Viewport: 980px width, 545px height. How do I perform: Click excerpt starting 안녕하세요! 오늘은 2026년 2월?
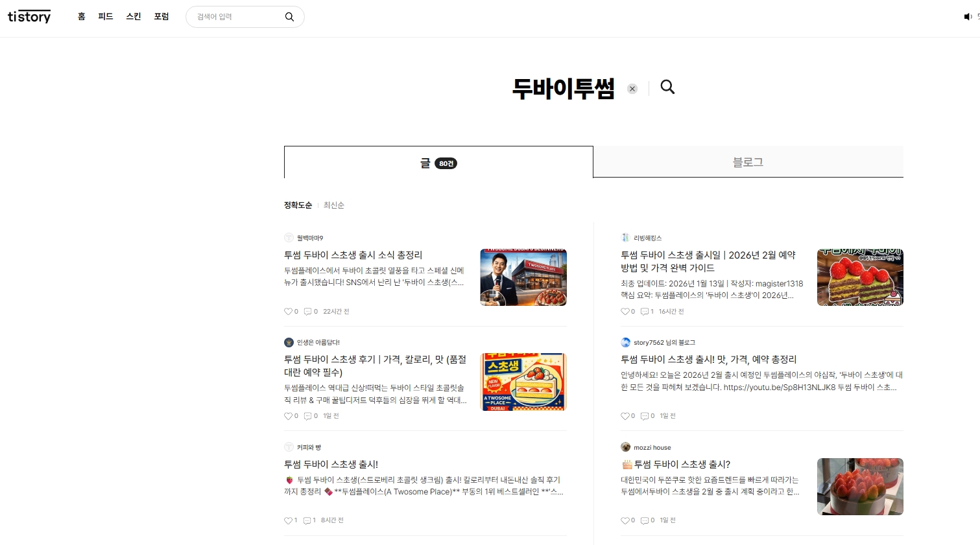761,381
